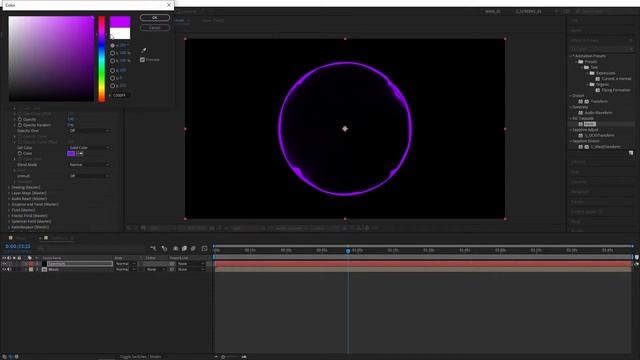
Task: Open the Unmult dropdown
Action: (89, 176)
